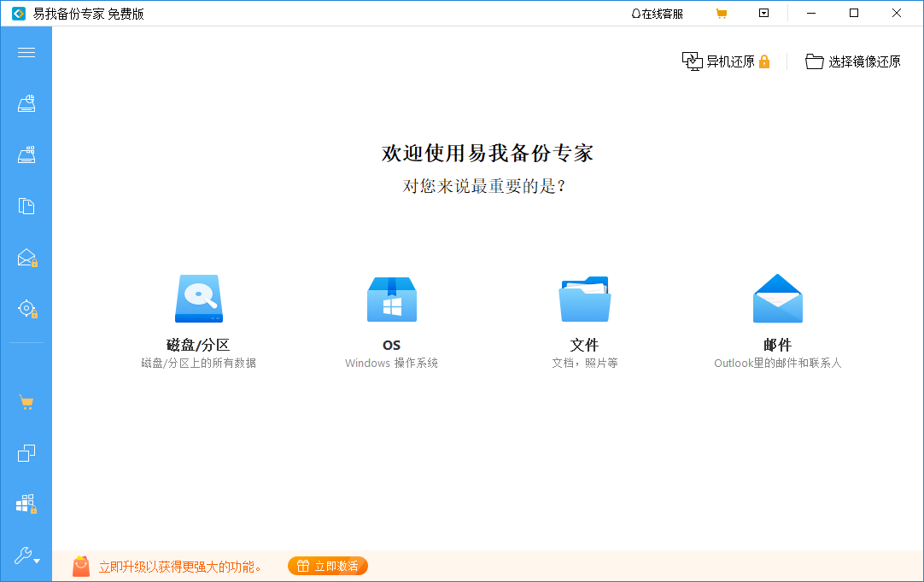The width and height of the screenshot is (924, 582).
Task: Select the 邮件 envelope icon
Action: coord(778,298)
